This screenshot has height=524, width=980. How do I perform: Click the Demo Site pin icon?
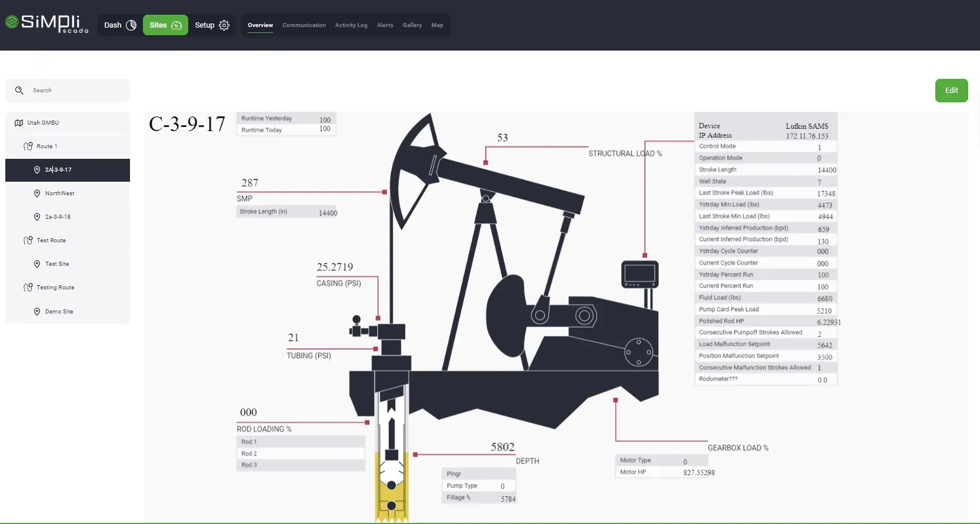coord(37,312)
